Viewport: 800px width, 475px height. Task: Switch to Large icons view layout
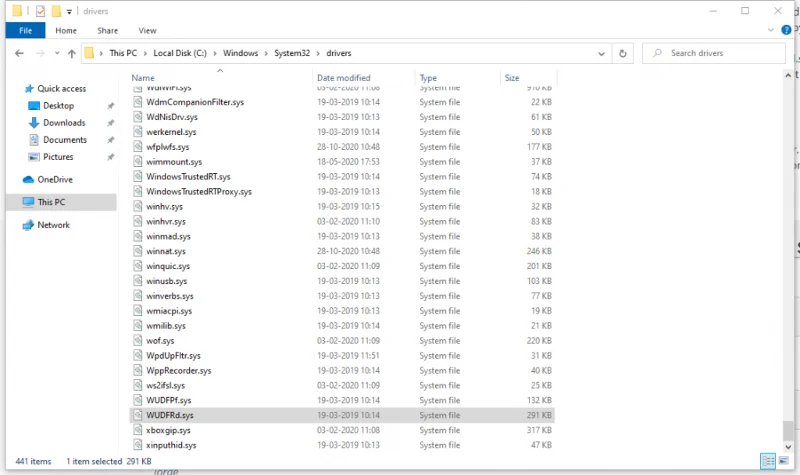tap(783, 461)
